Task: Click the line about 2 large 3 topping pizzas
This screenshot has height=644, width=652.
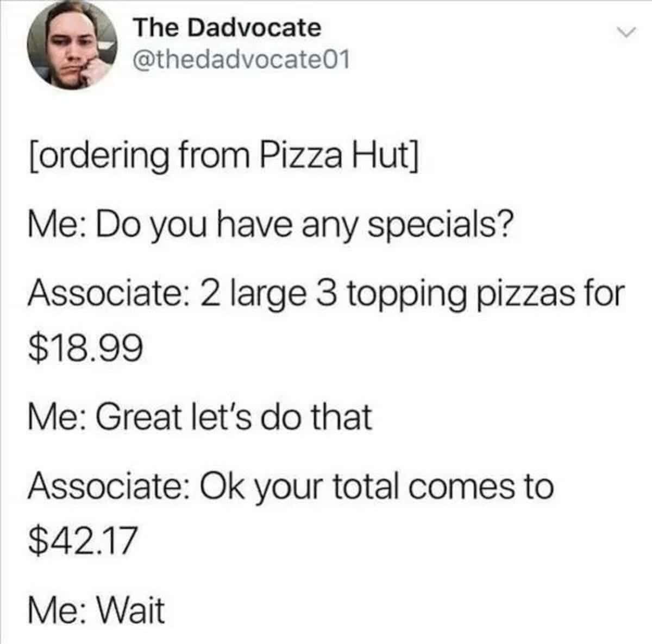Action: pyautogui.click(x=324, y=296)
